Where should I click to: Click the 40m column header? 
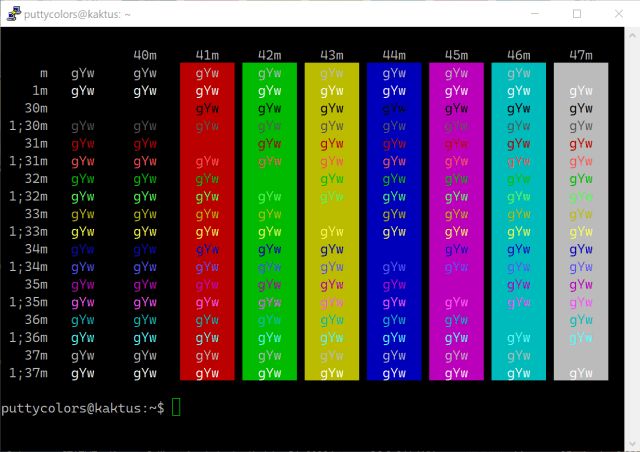145,55
